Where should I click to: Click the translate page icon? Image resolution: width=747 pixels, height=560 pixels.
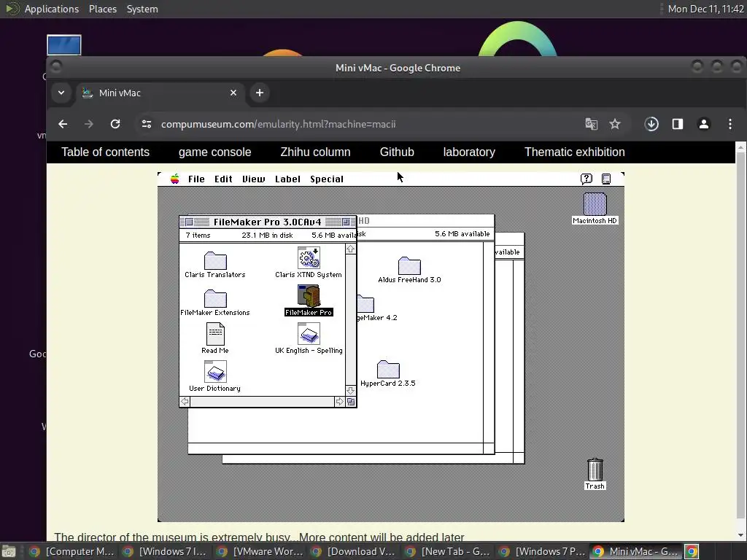[591, 124]
